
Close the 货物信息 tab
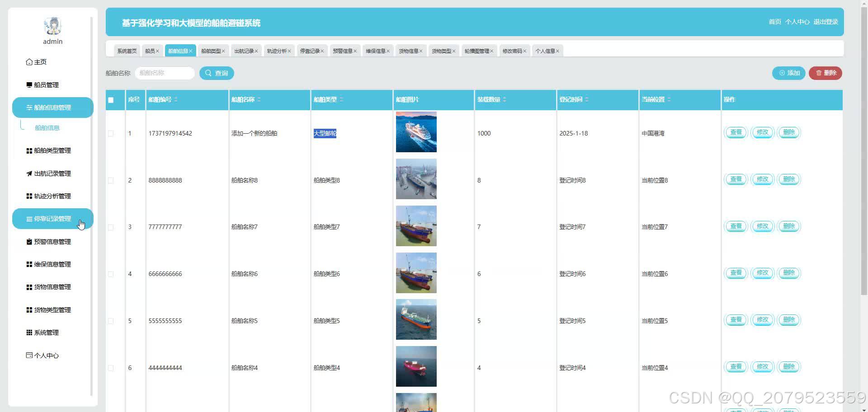421,51
